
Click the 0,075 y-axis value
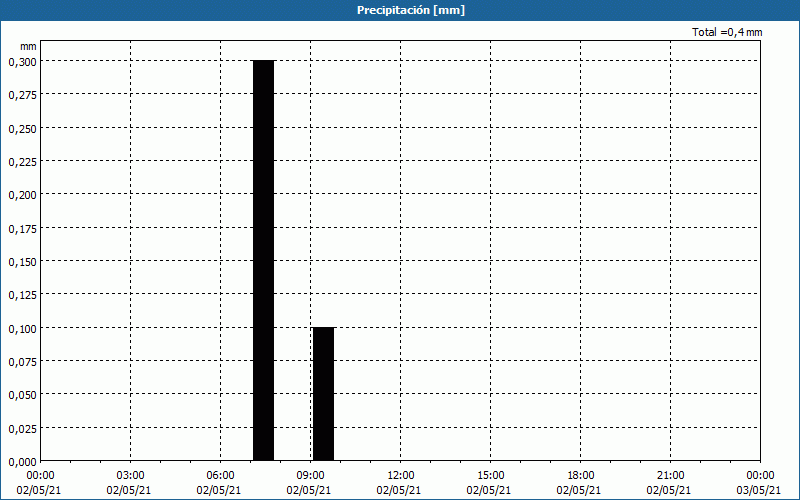pos(22,362)
